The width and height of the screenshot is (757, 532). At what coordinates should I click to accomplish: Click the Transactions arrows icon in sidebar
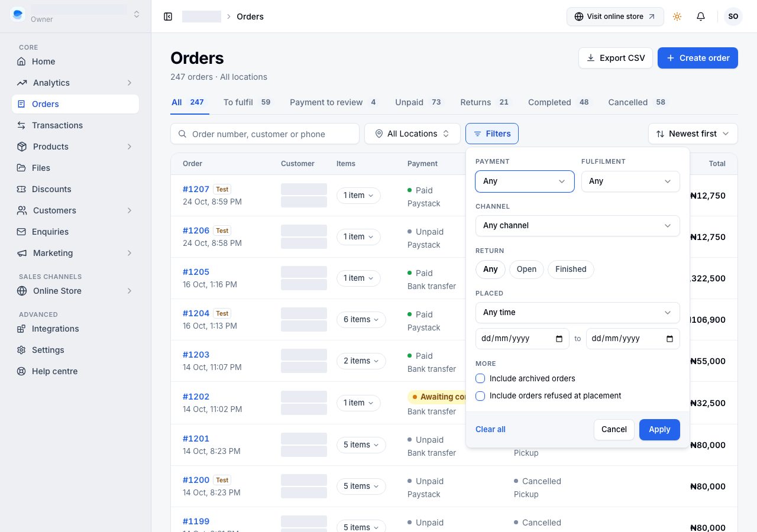(x=21, y=125)
